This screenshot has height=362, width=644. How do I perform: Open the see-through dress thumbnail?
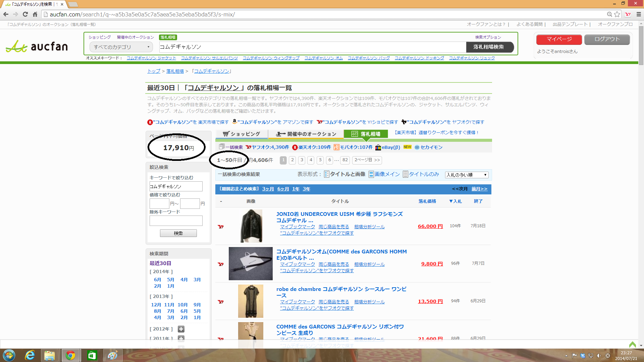click(x=251, y=301)
